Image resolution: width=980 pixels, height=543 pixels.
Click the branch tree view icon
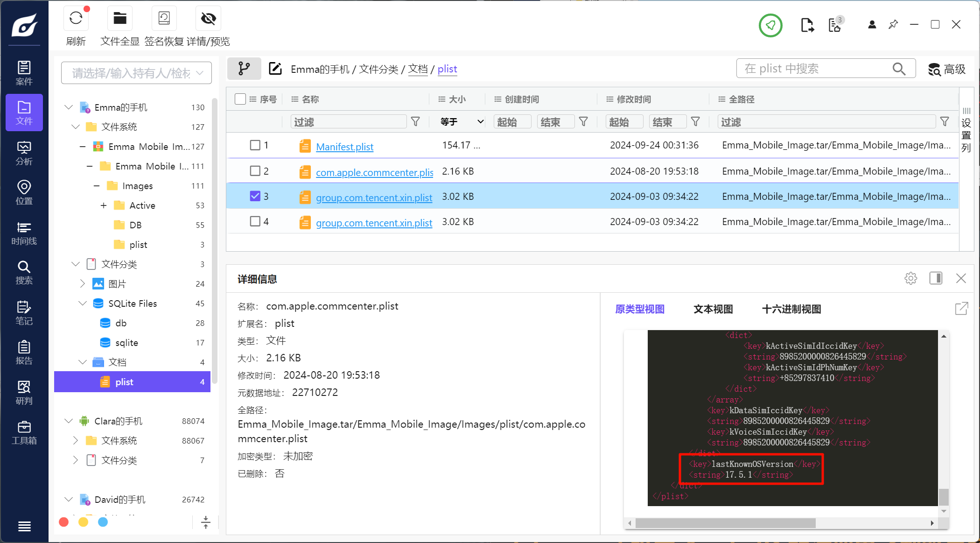pos(244,69)
